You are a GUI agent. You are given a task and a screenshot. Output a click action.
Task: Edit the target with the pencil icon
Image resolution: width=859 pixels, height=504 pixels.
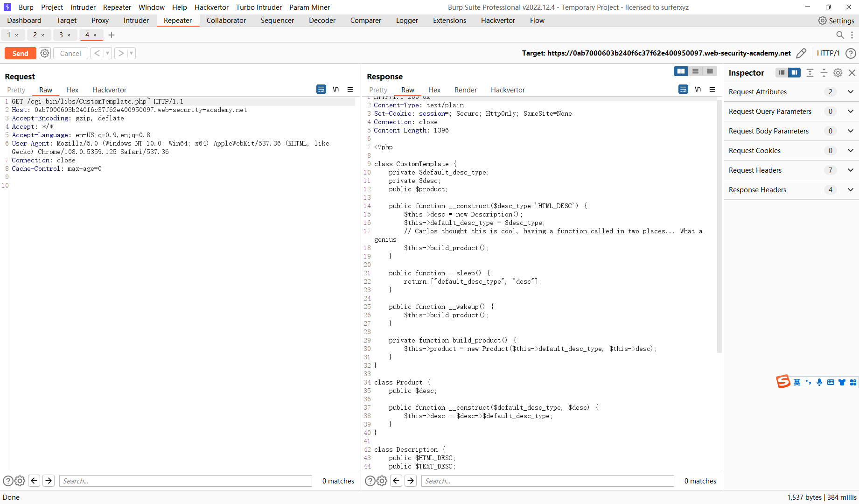pyautogui.click(x=801, y=53)
